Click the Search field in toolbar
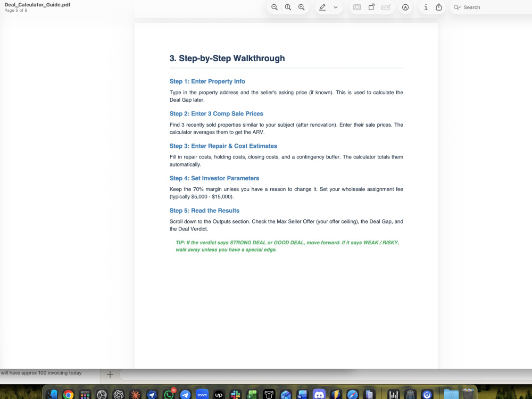532x399 pixels. click(492, 7)
